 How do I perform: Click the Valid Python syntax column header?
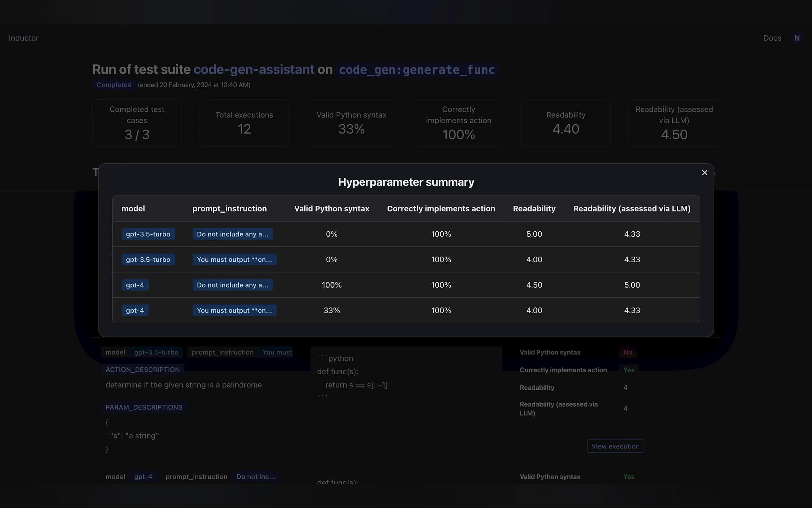tap(331, 209)
